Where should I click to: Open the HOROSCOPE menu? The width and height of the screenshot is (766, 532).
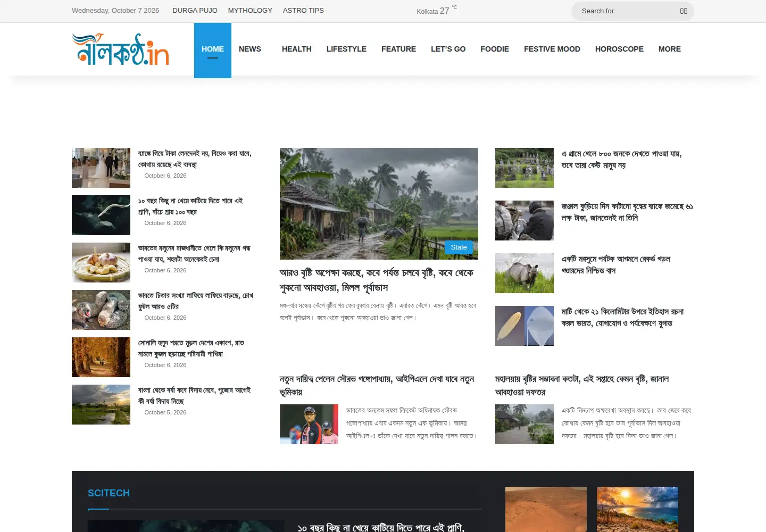coord(619,49)
